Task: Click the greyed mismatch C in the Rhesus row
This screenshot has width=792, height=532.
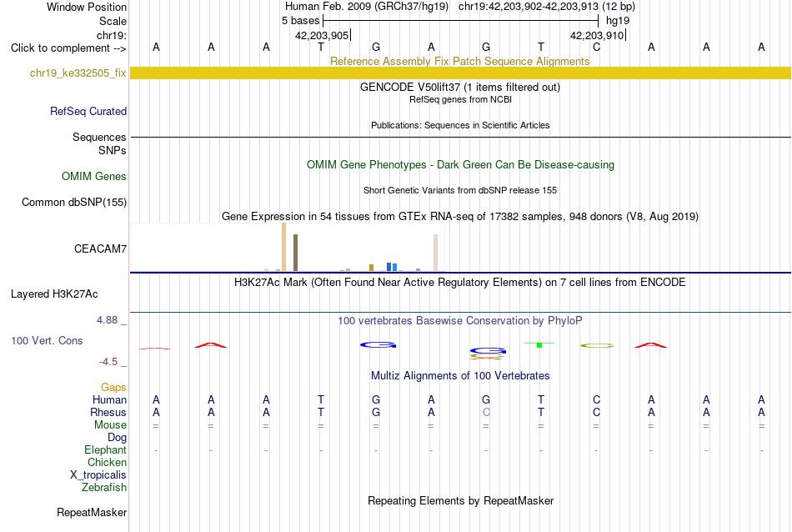Action: pyautogui.click(x=486, y=412)
